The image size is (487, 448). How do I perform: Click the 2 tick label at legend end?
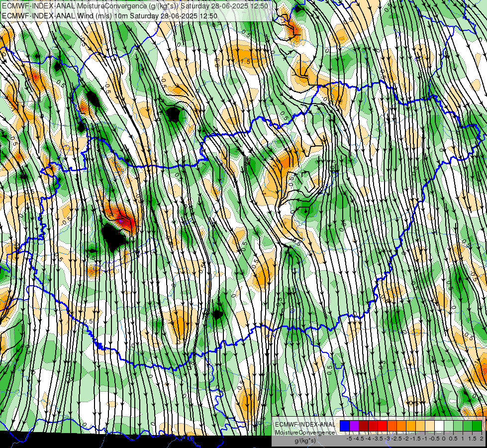[482, 439]
